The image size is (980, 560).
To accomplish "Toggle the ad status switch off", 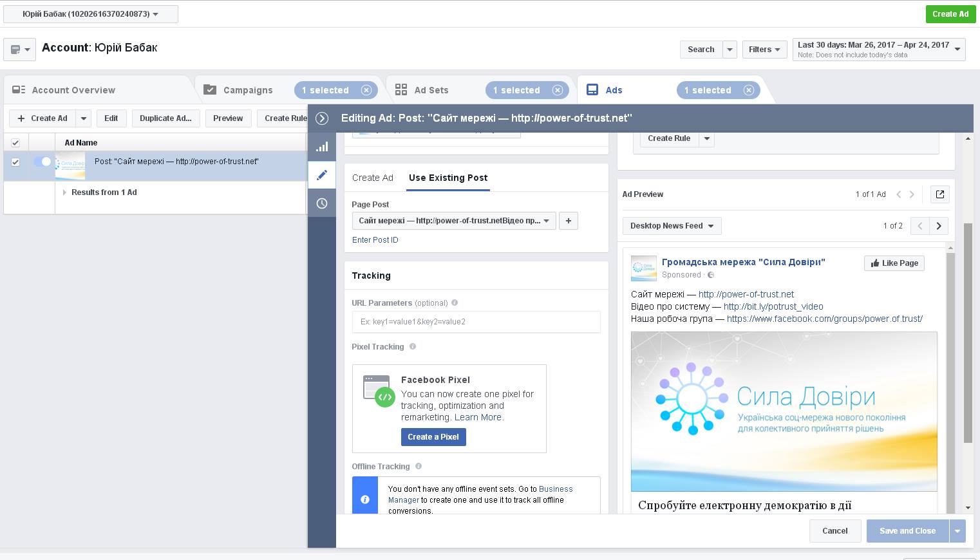I will 42,162.
